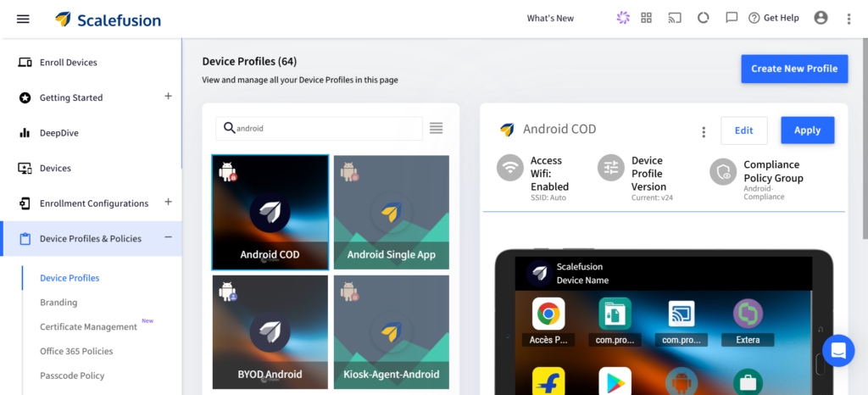Click Current: v24 version text
This screenshot has width=868, height=395.
click(x=652, y=197)
